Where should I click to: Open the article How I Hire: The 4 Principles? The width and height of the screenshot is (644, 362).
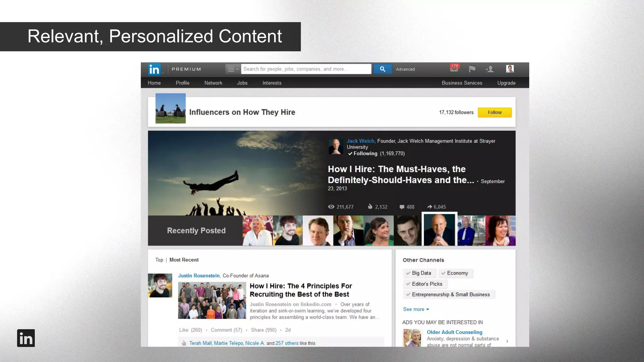click(301, 290)
